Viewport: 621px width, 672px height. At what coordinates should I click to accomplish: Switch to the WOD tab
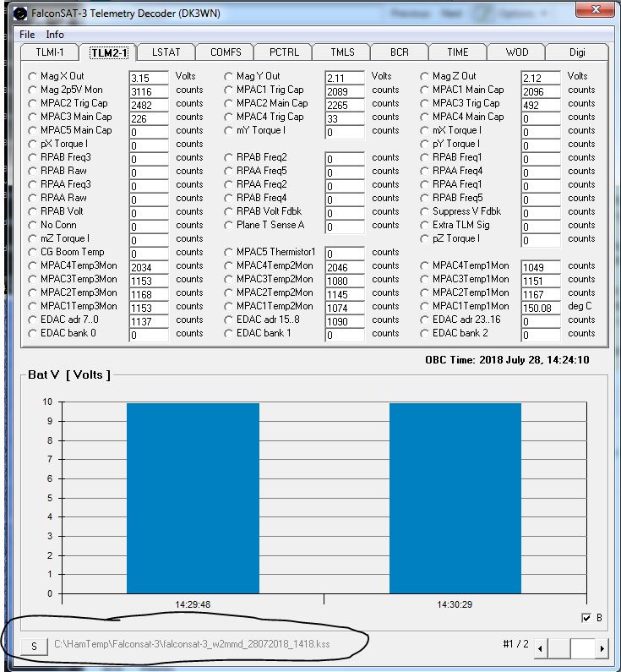[x=517, y=52]
